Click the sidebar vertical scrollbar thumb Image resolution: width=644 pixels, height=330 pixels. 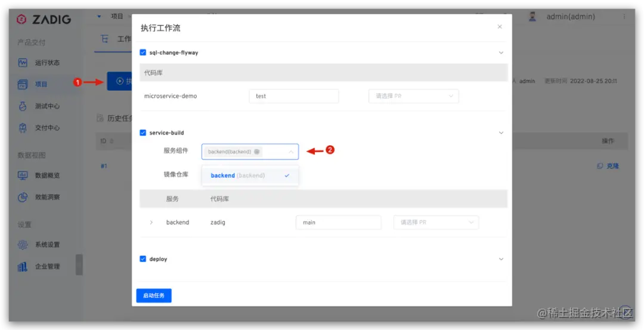click(79, 264)
